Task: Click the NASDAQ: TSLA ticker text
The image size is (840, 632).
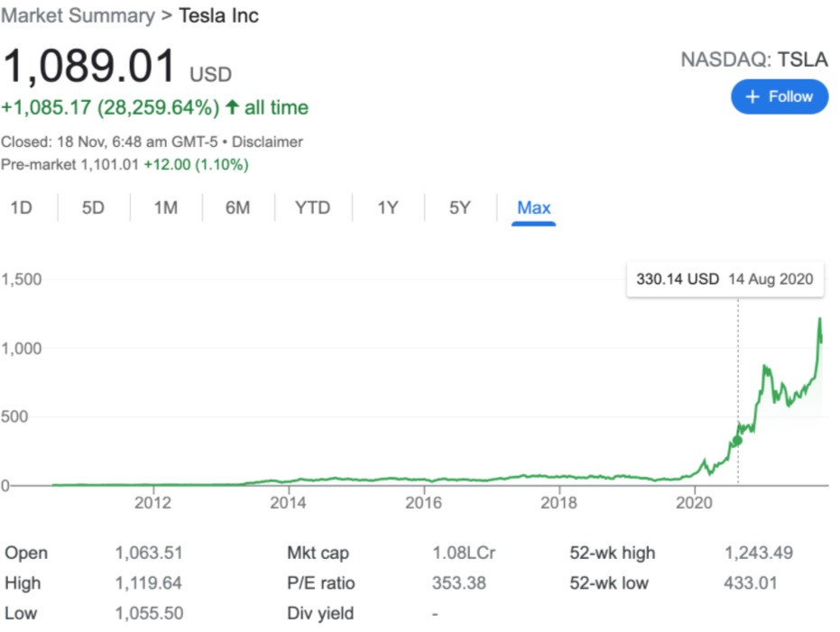Action: (754, 60)
